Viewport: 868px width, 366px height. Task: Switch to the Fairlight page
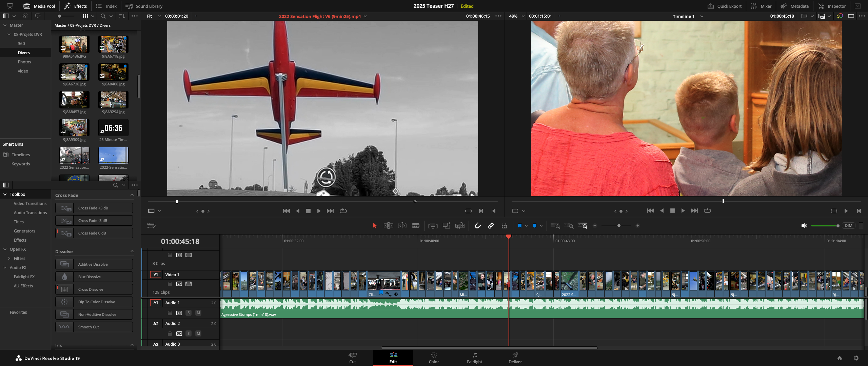pos(474,358)
